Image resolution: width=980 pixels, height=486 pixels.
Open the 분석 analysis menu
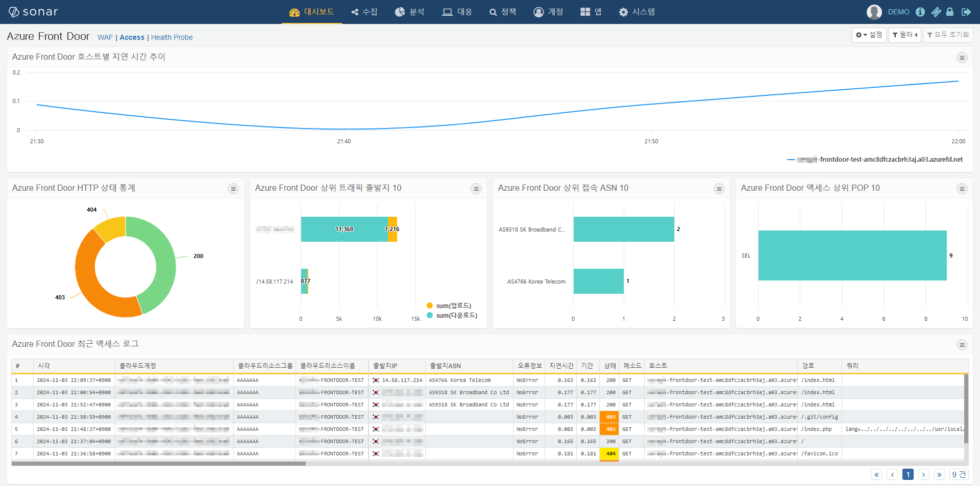410,12
